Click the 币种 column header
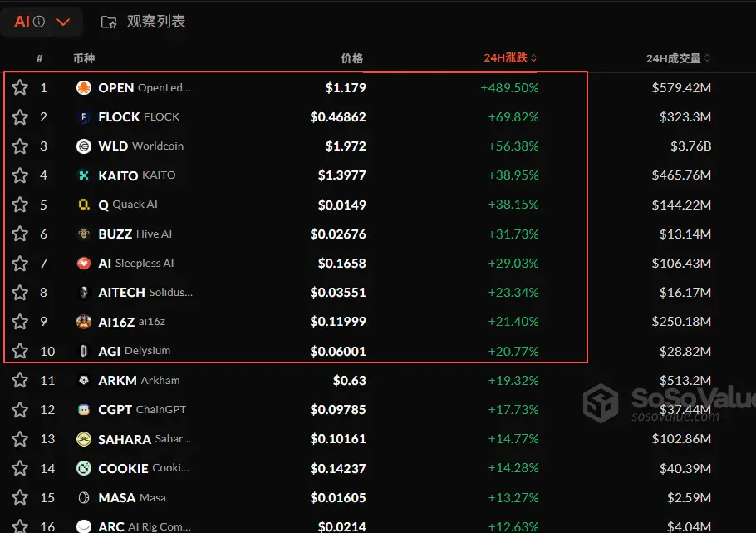The width and height of the screenshot is (756, 533). 84,58
